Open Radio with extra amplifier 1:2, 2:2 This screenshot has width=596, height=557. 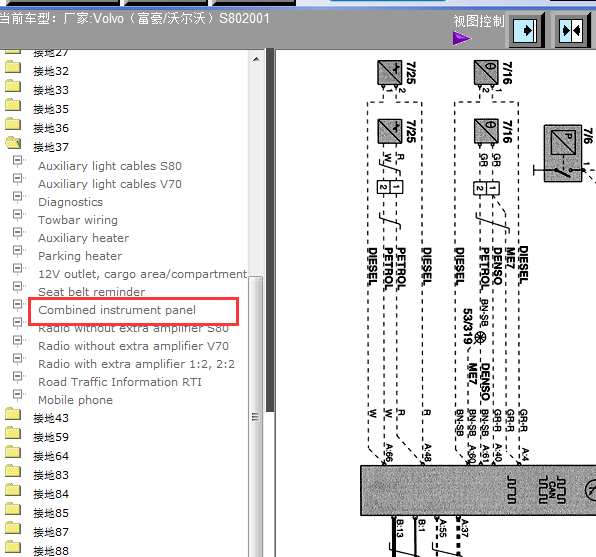coord(136,364)
